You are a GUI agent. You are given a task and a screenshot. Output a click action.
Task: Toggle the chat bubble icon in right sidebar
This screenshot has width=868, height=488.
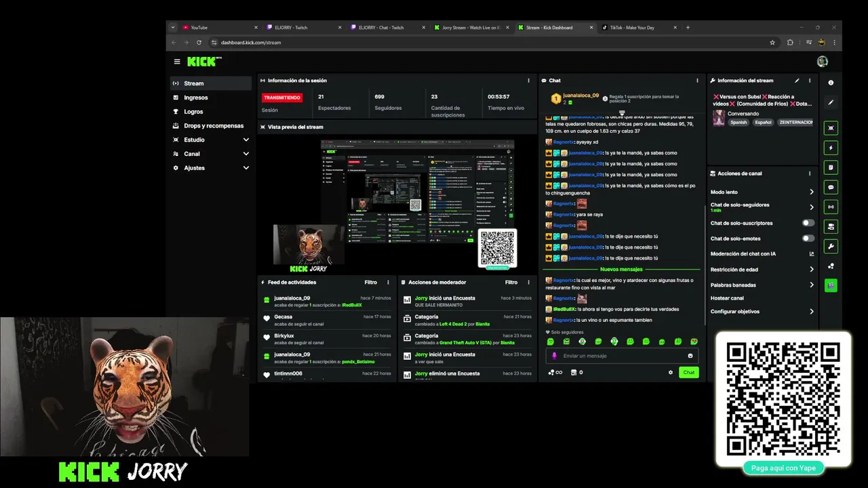click(831, 187)
